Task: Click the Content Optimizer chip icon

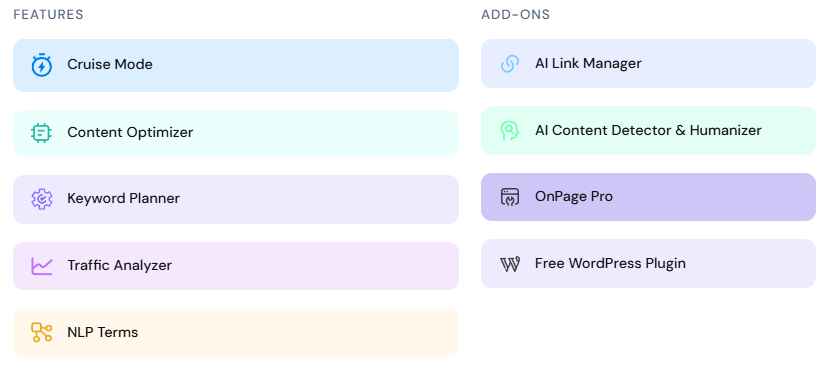Action: point(42,133)
